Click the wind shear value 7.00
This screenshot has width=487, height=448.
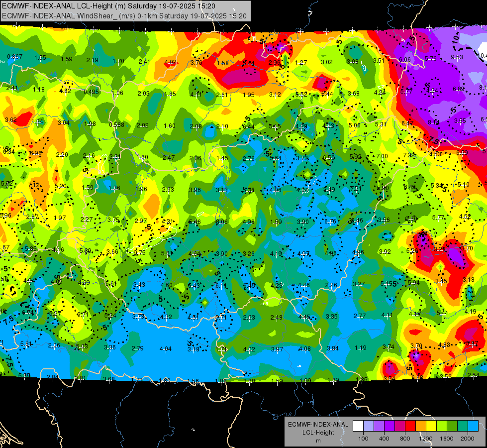(x=382, y=156)
